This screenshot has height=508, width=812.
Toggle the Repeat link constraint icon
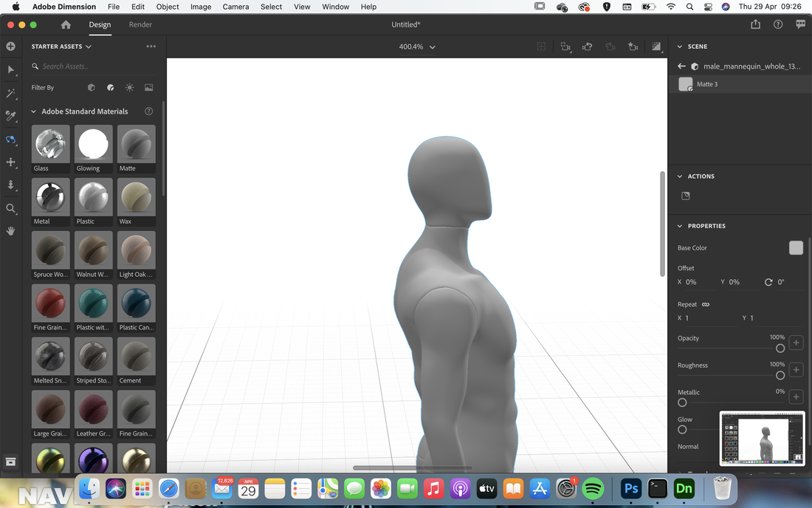705,304
